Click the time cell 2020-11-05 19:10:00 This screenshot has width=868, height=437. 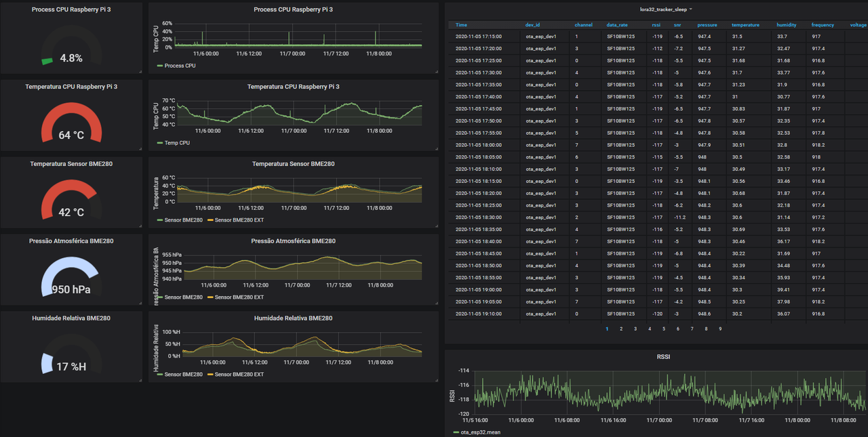(x=479, y=314)
